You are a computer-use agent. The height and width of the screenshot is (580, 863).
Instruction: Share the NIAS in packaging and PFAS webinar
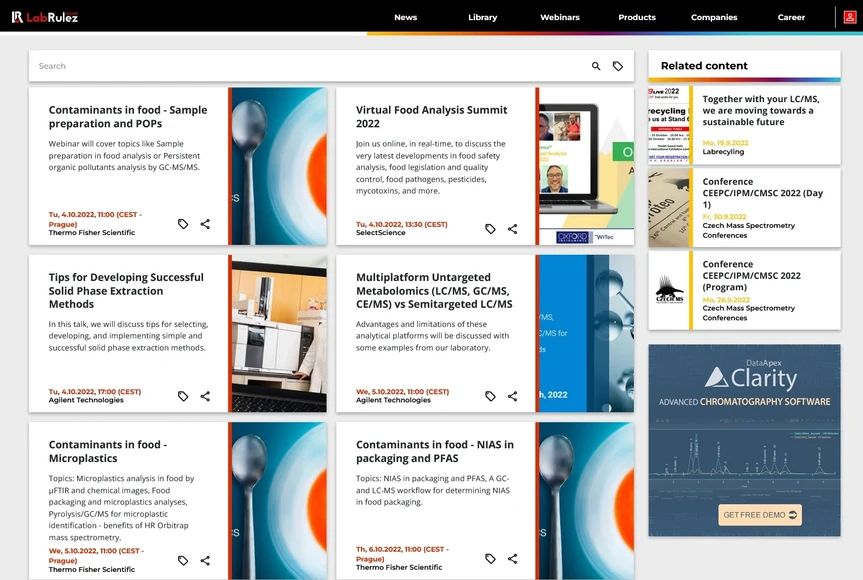click(512, 559)
